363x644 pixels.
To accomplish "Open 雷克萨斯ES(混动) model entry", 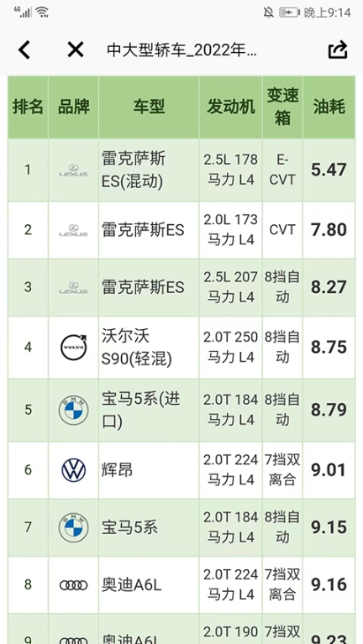I will coord(134,170).
